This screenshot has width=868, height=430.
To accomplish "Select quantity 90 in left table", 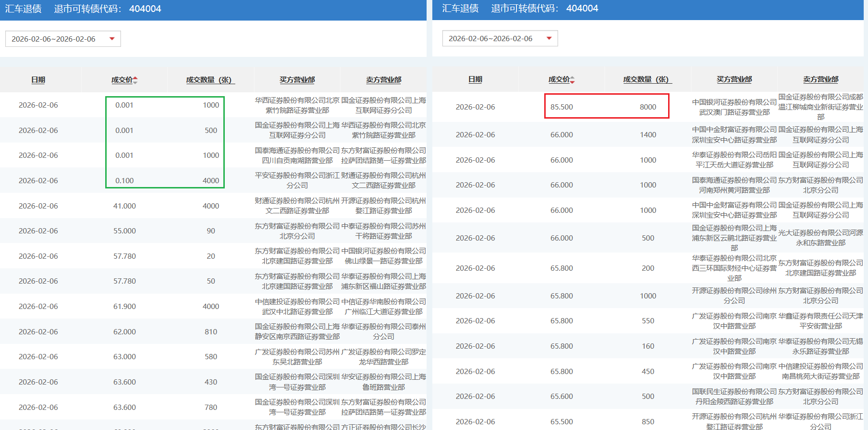I will click(211, 231).
